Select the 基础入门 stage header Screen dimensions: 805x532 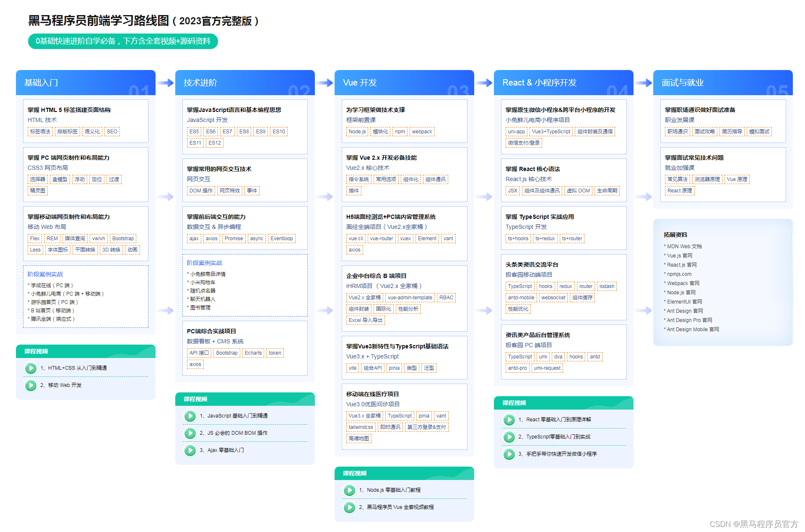(x=86, y=83)
